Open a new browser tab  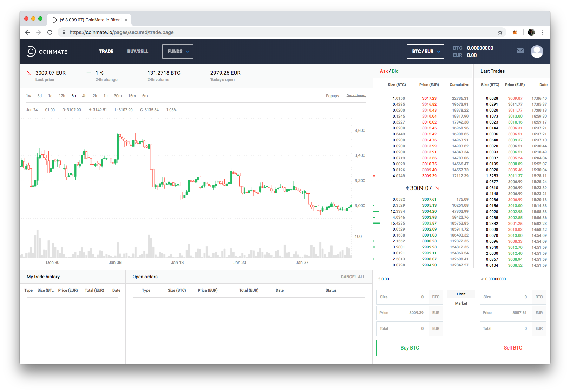click(139, 20)
